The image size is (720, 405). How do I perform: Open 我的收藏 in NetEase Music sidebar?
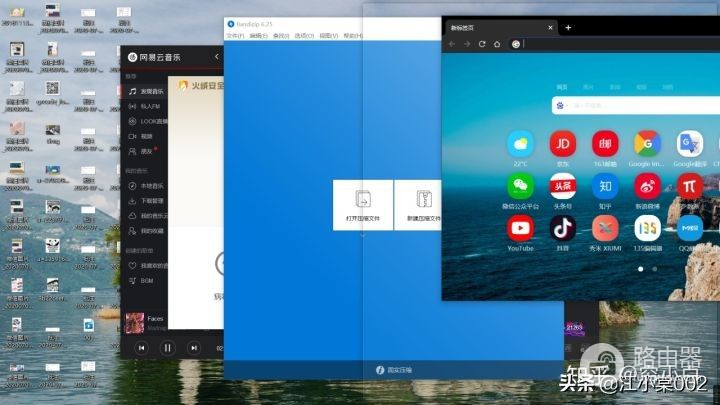146,231
